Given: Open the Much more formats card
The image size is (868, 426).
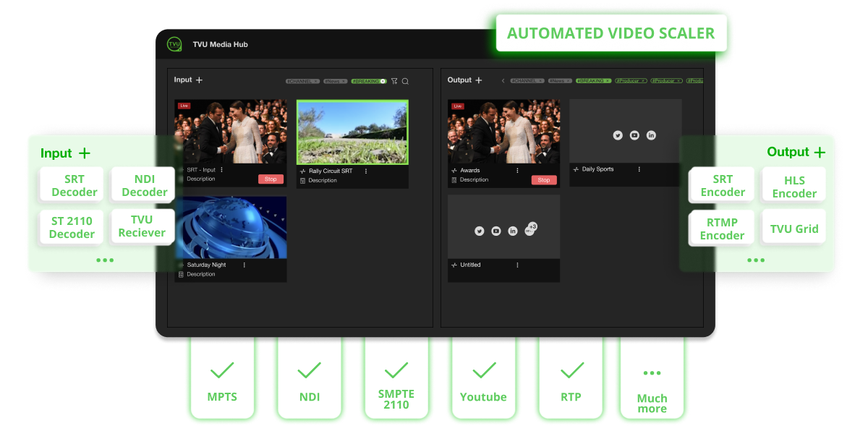Looking at the screenshot, I should [652, 378].
